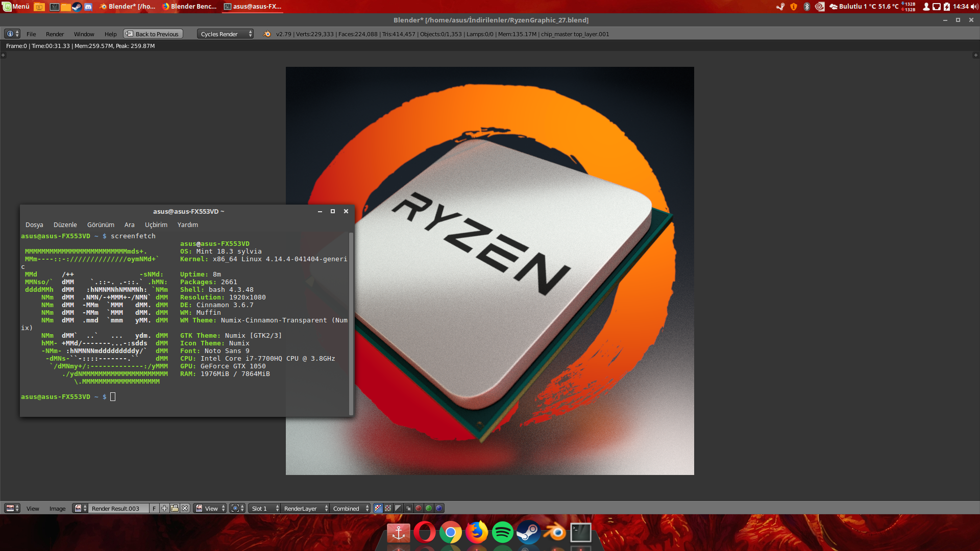Open the 14:34 clock calendar
The width and height of the screenshot is (980, 551).
point(961,7)
